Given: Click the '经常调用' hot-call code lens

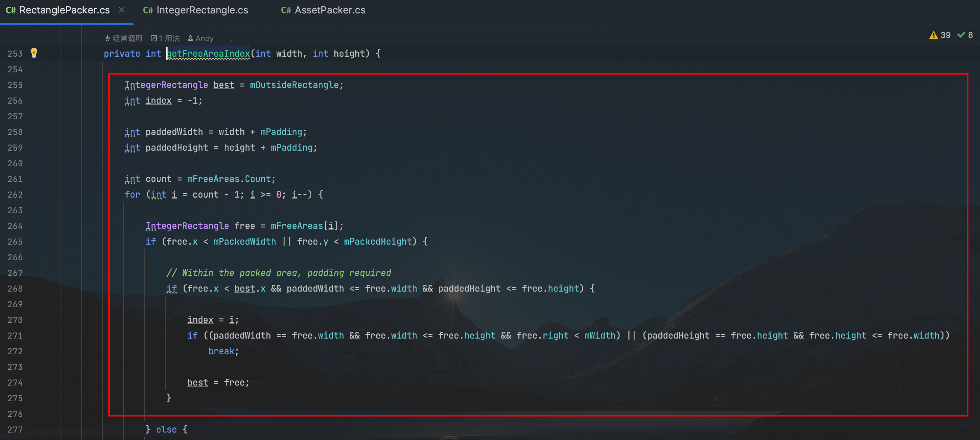Looking at the screenshot, I should pyautogui.click(x=123, y=38).
